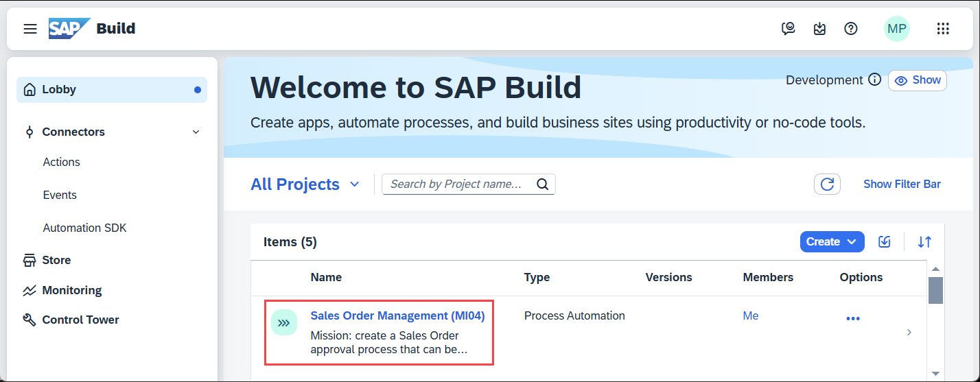
Task: Open the hamburger navigation menu
Action: click(30, 29)
